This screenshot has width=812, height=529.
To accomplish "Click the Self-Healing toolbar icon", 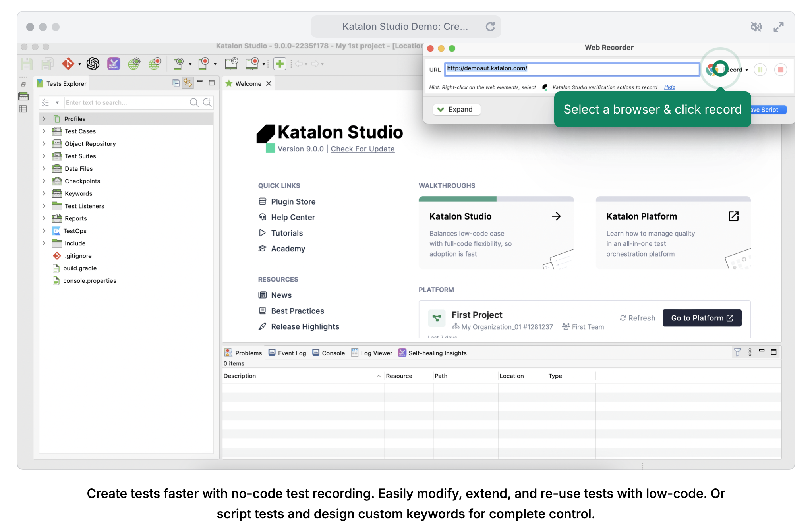I will point(114,64).
